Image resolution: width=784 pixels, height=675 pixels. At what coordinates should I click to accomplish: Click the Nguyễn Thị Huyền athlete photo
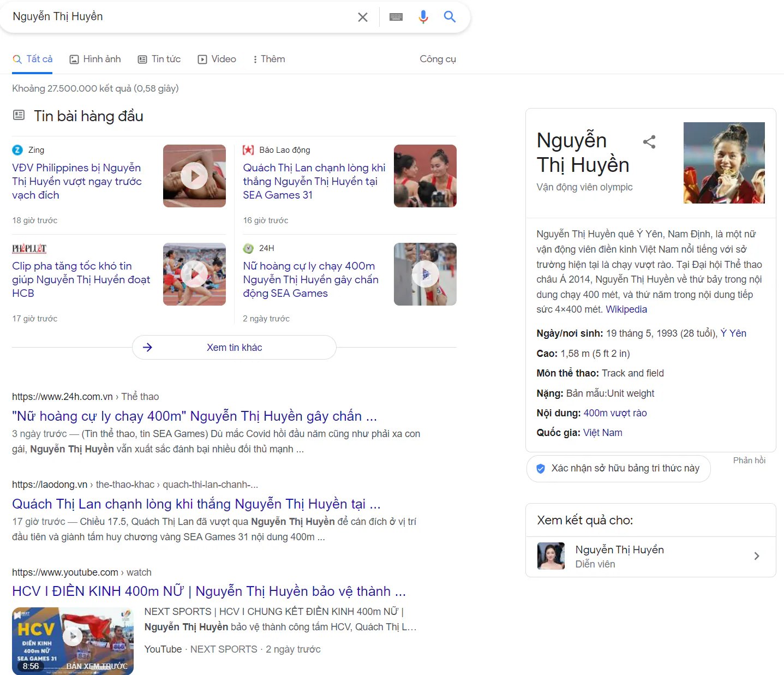[x=724, y=163]
